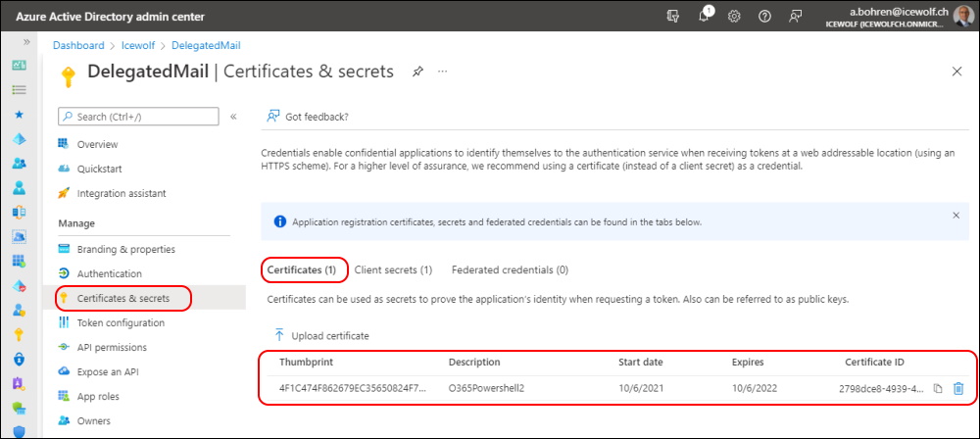Go to the Dashboard breadcrumb

tap(78, 45)
